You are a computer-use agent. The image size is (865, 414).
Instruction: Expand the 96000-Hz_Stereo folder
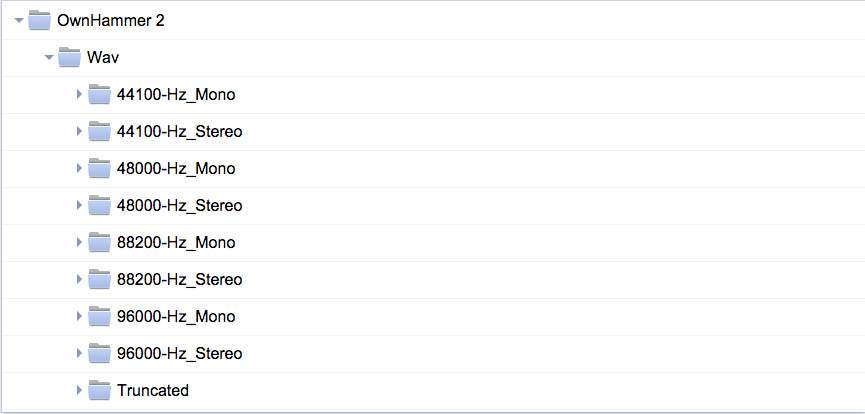click(x=79, y=354)
